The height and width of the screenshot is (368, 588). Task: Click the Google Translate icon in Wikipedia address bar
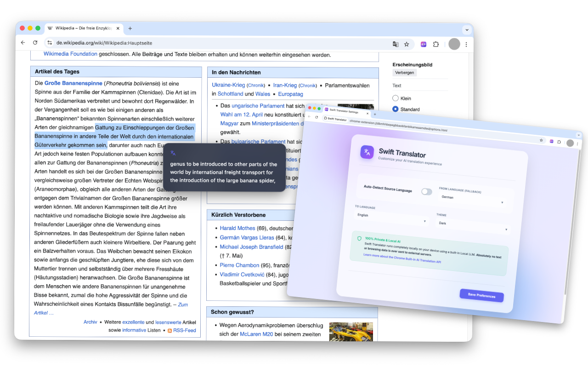click(395, 44)
